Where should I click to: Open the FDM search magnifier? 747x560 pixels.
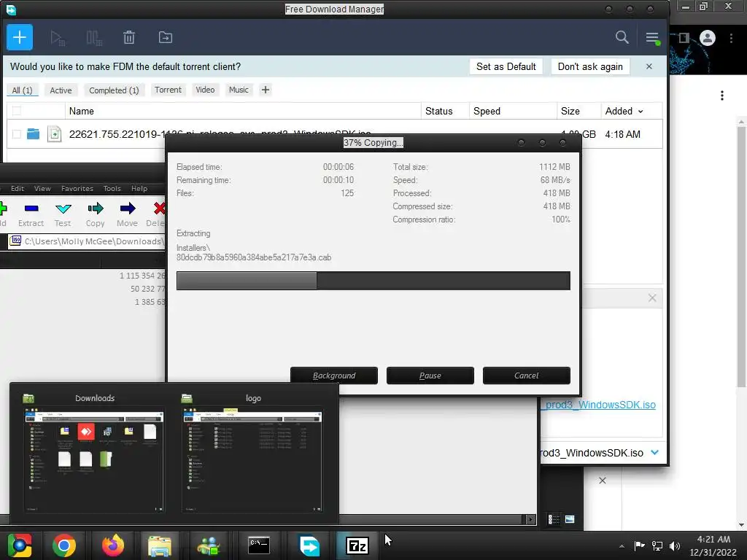point(622,37)
